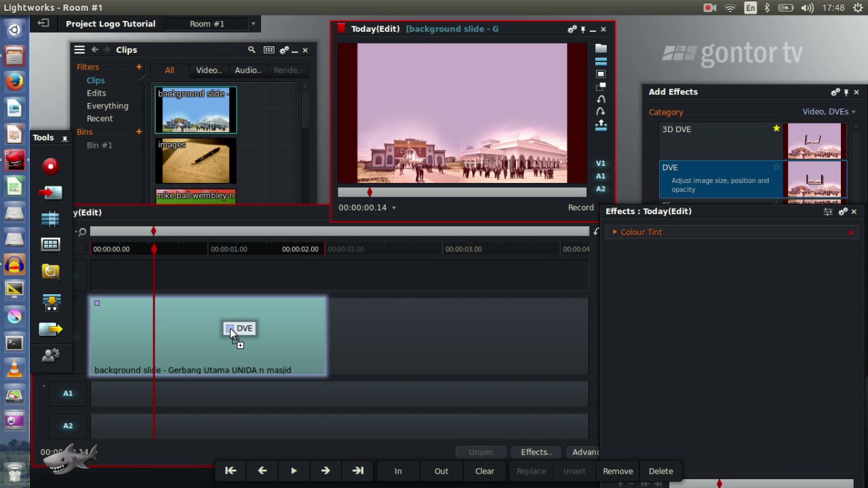
Task: Click the Delete button
Action: pyautogui.click(x=661, y=471)
